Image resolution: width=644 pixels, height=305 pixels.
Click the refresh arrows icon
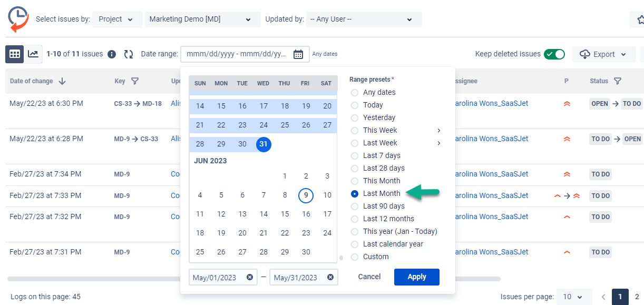click(x=129, y=54)
